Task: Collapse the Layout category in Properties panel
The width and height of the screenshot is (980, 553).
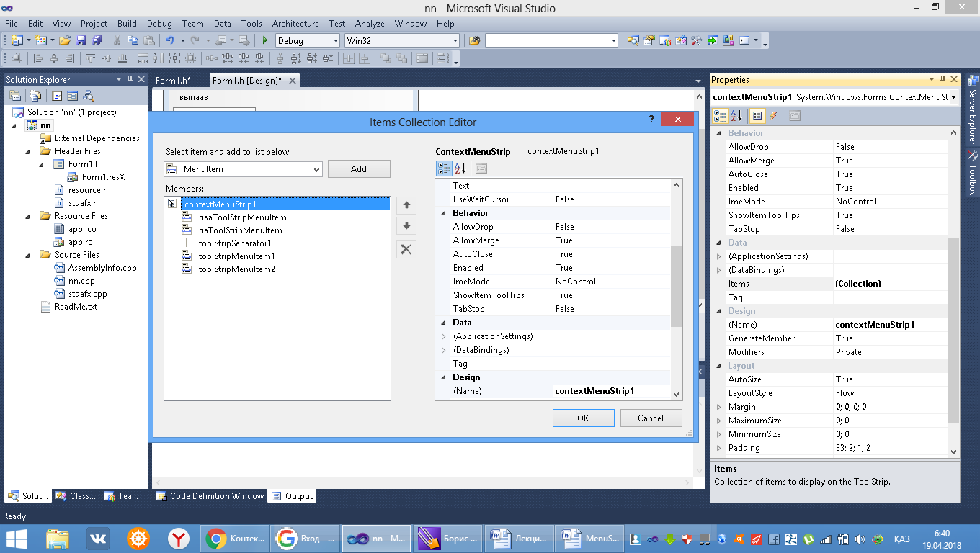Action: pyautogui.click(x=718, y=366)
